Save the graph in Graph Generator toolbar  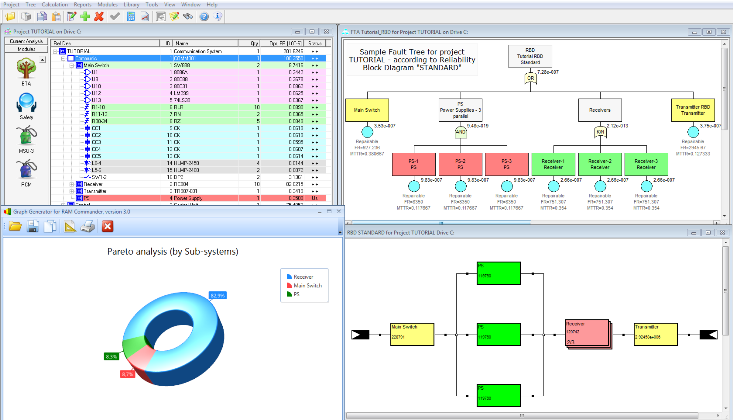[32, 228]
